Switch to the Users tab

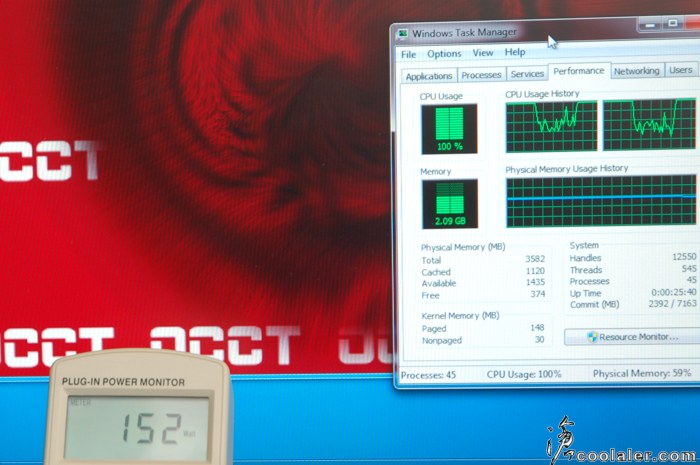click(x=681, y=70)
